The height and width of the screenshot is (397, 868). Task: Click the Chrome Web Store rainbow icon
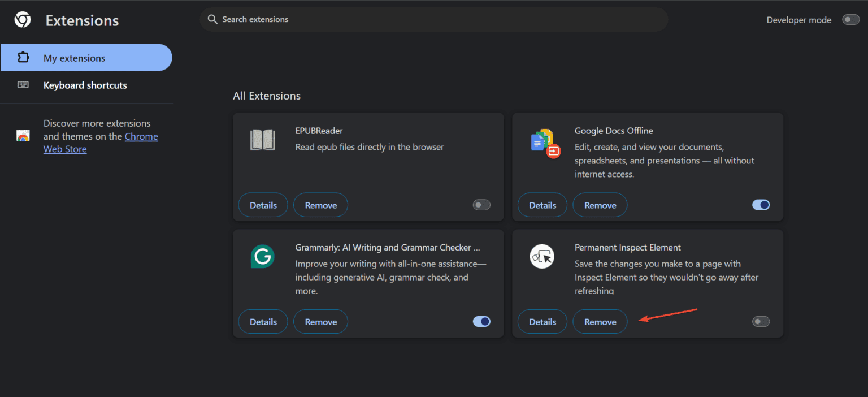tap(23, 136)
